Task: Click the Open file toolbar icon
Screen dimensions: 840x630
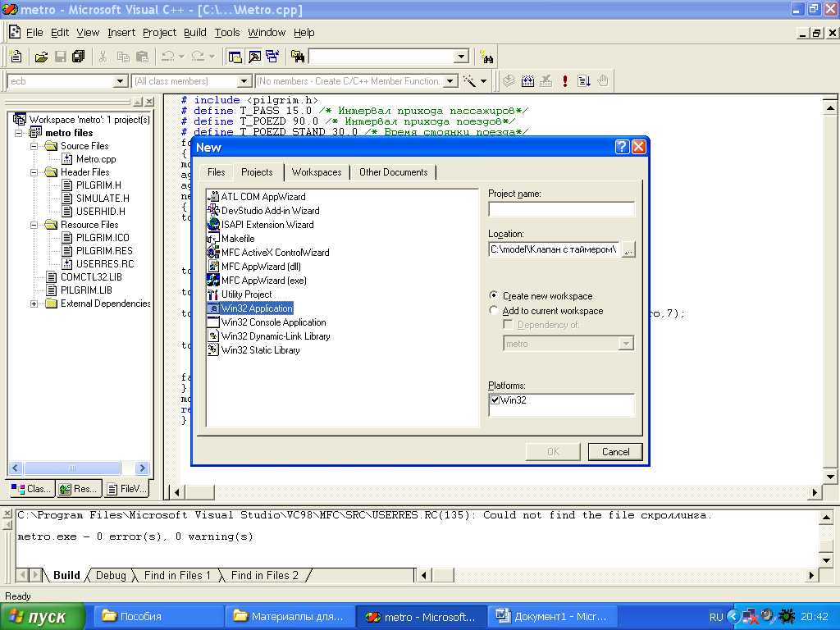Action: [41, 57]
